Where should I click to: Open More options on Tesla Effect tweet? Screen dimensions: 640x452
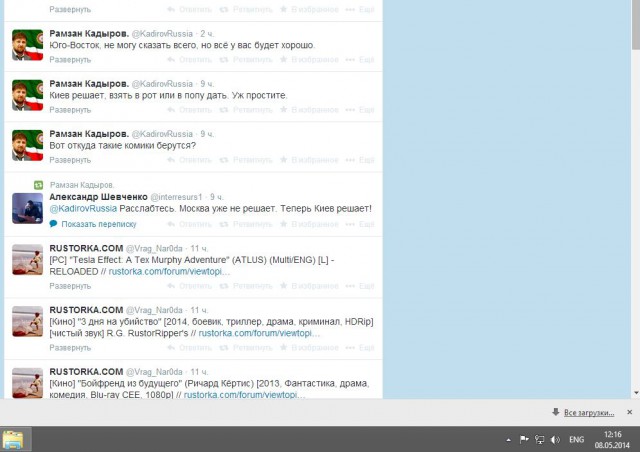[x=360, y=286]
